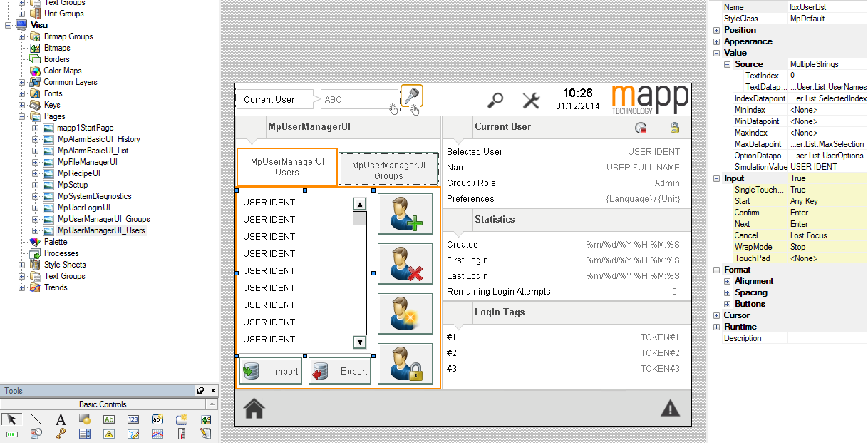Choose the red thermometer scale control

click(x=182, y=434)
